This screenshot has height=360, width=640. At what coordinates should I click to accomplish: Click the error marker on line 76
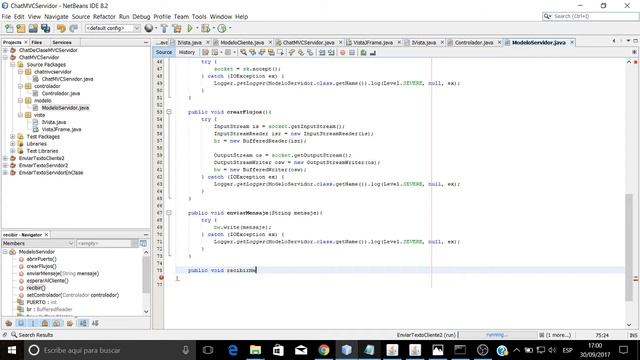pyautogui.click(x=161, y=278)
